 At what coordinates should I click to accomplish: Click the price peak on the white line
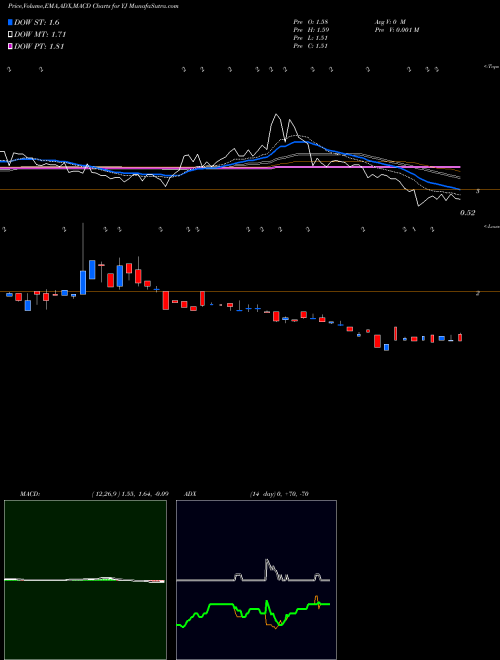(x=277, y=114)
